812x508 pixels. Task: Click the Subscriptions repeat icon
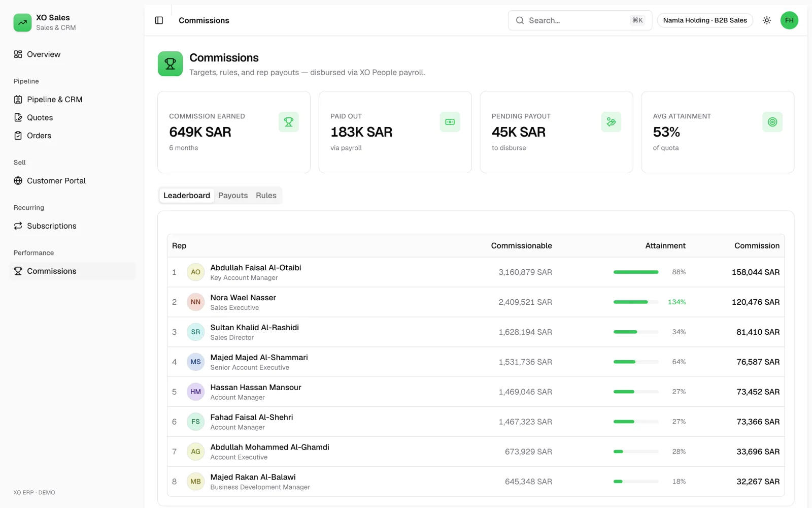coord(18,226)
